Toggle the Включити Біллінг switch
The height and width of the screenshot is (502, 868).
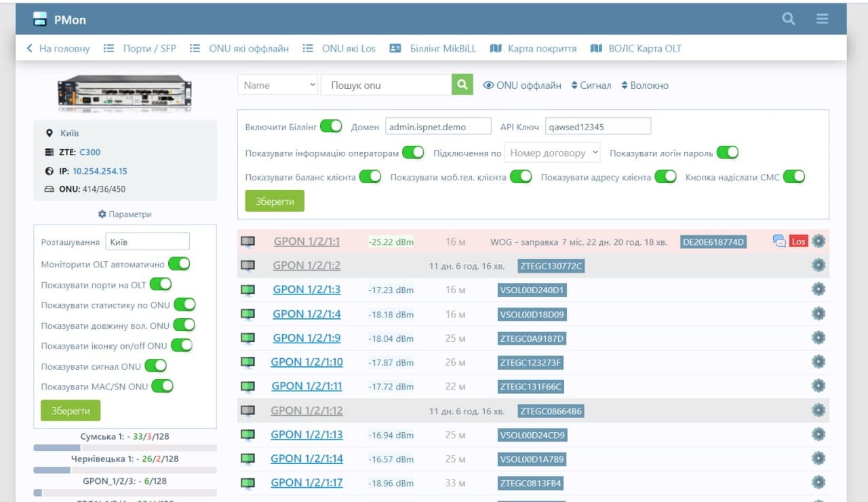click(x=331, y=126)
